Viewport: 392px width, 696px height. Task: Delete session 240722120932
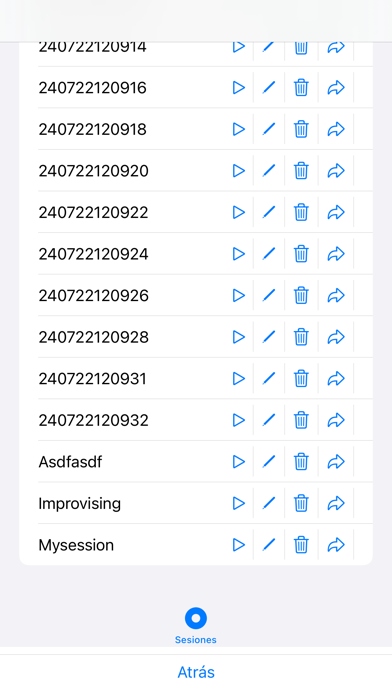pyautogui.click(x=301, y=420)
